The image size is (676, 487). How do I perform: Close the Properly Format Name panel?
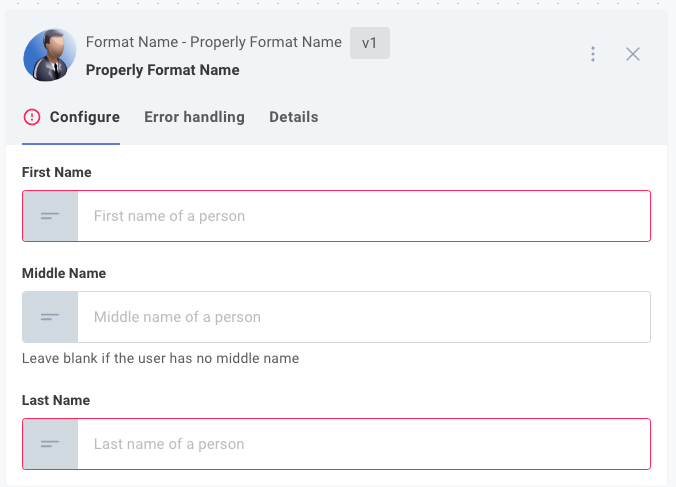(x=633, y=54)
